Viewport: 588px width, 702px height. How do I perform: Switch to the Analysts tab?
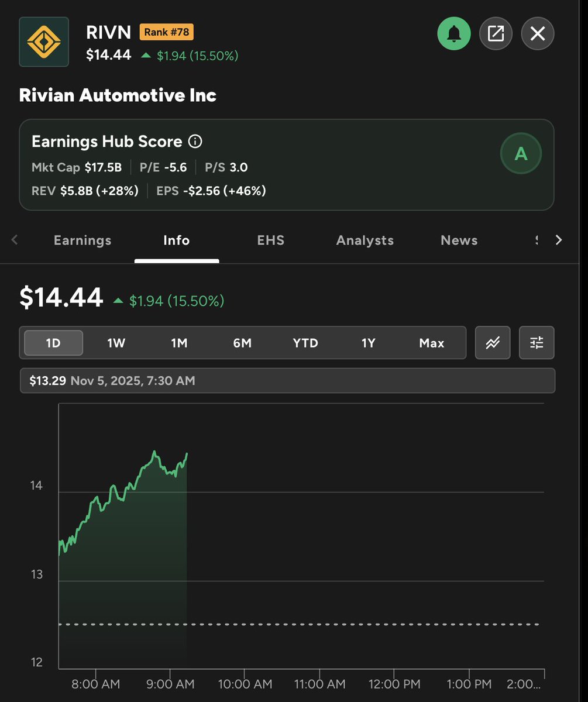(x=365, y=240)
